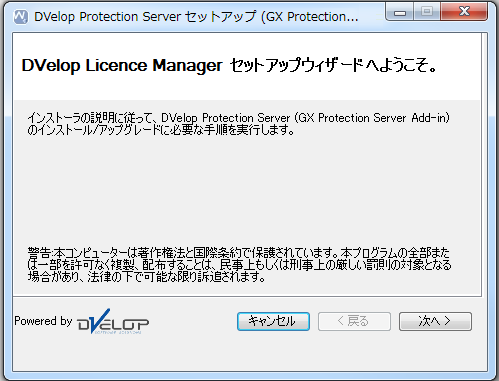Click the installer icon in the title bar
The height and width of the screenshot is (381, 499).
coord(21,17)
